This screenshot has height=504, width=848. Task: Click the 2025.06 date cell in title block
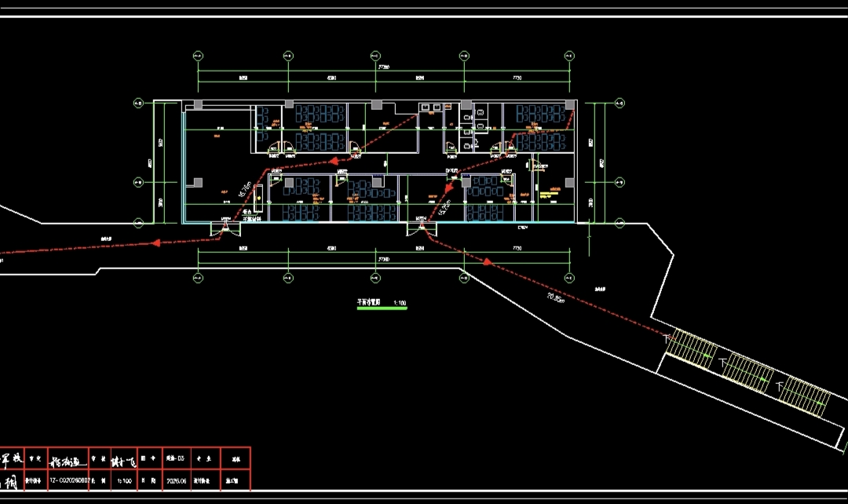coord(177,480)
